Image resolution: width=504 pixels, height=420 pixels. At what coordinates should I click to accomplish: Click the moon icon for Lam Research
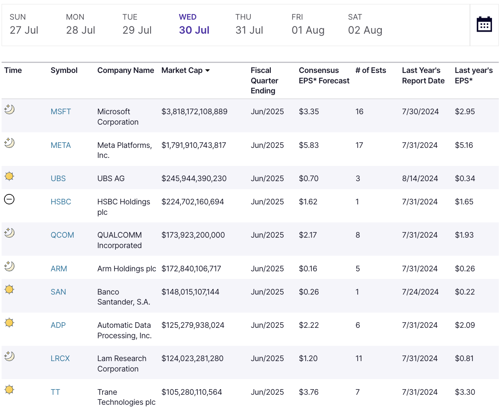point(9,356)
